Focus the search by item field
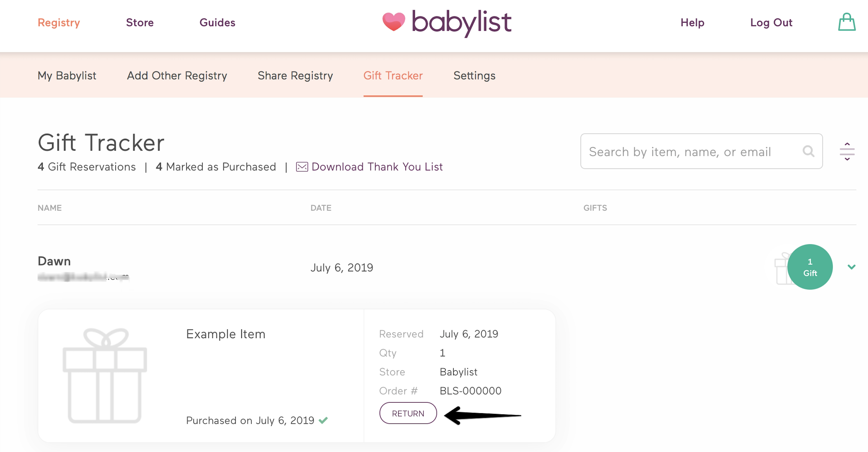 pos(701,151)
